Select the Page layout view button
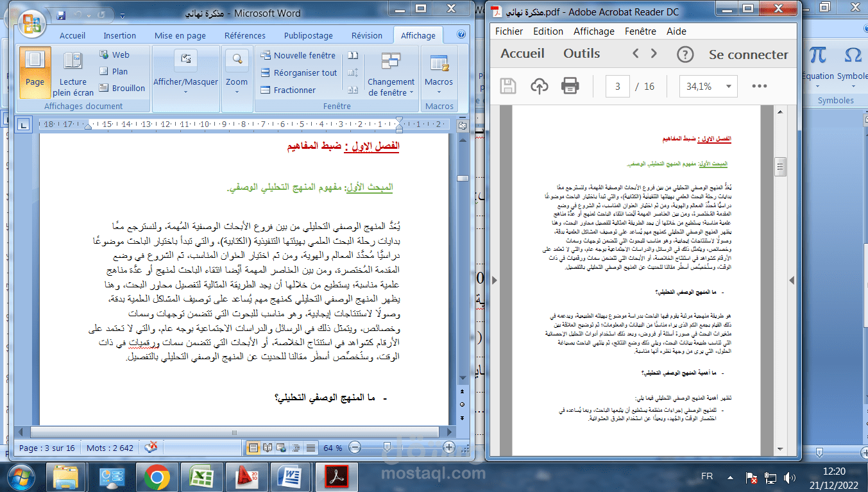 35,72
